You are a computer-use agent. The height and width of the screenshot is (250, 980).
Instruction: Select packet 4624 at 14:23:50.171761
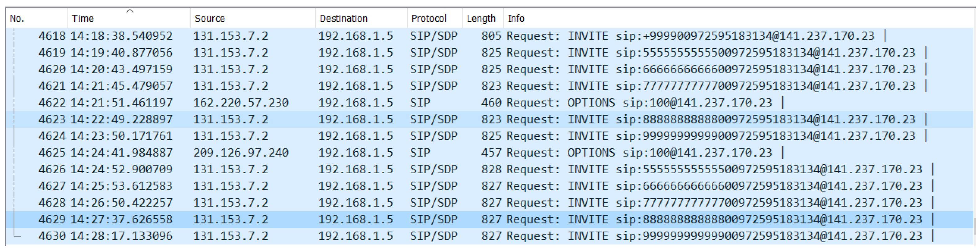(121, 136)
